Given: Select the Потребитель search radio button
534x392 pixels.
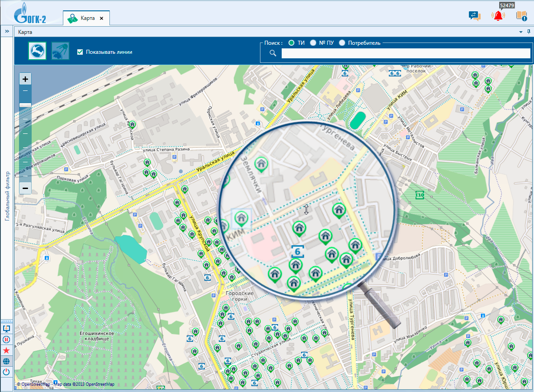Looking at the screenshot, I should tap(342, 43).
